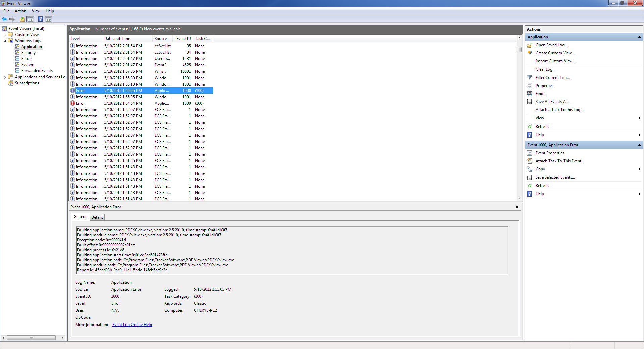The height and width of the screenshot is (349, 644).
Task: Sort events by Event ID column header
Action: click(x=183, y=39)
